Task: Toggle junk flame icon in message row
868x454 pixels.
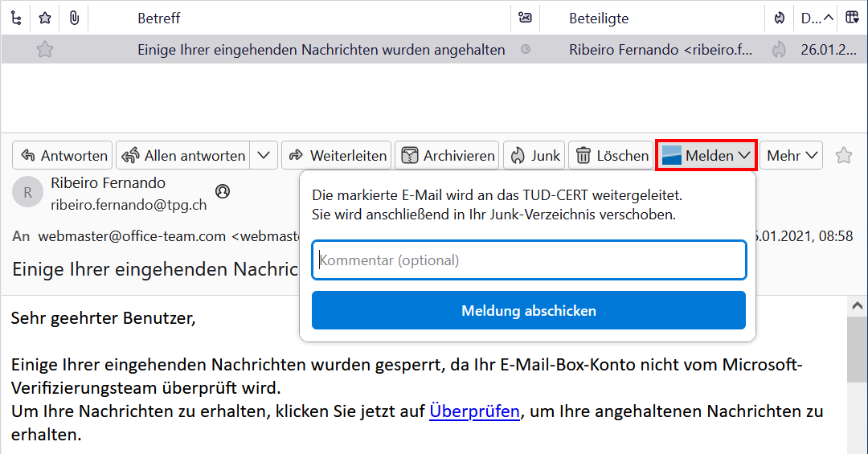Action: coord(779,50)
